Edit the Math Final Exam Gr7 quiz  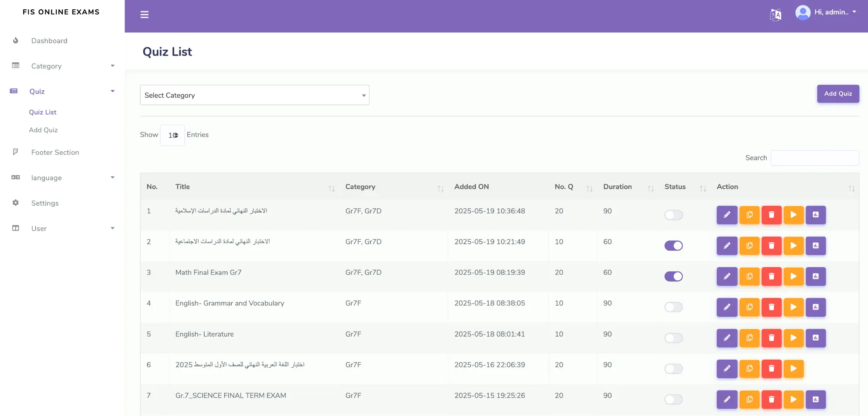click(x=727, y=276)
